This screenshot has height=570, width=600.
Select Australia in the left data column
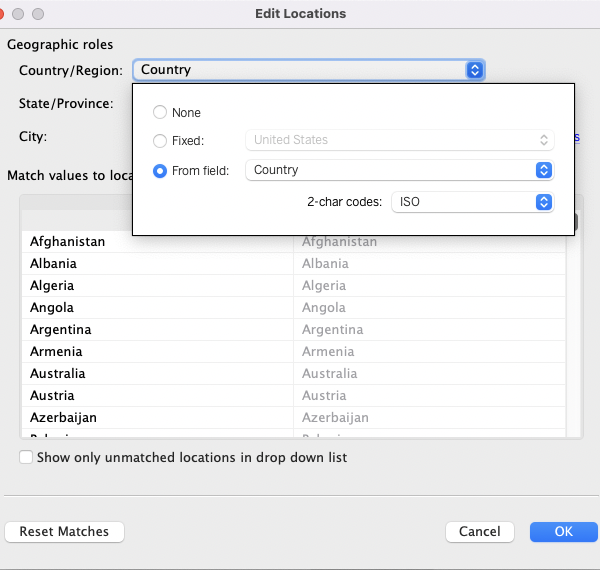click(57, 374)
